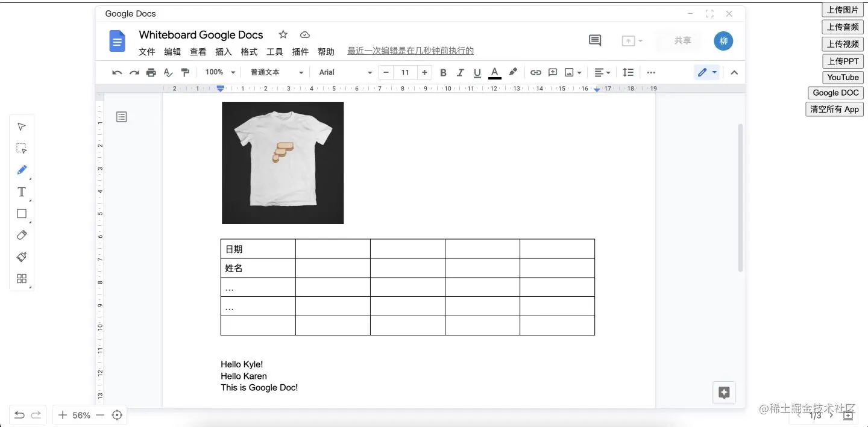Screen dimensions: 868x427
Task: Pick the rectangle shape tool
Action: coord(22,213)
